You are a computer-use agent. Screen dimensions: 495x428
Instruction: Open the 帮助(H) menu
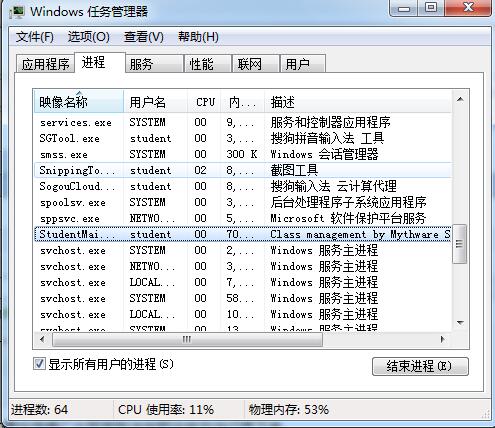[x=198, y=37]
